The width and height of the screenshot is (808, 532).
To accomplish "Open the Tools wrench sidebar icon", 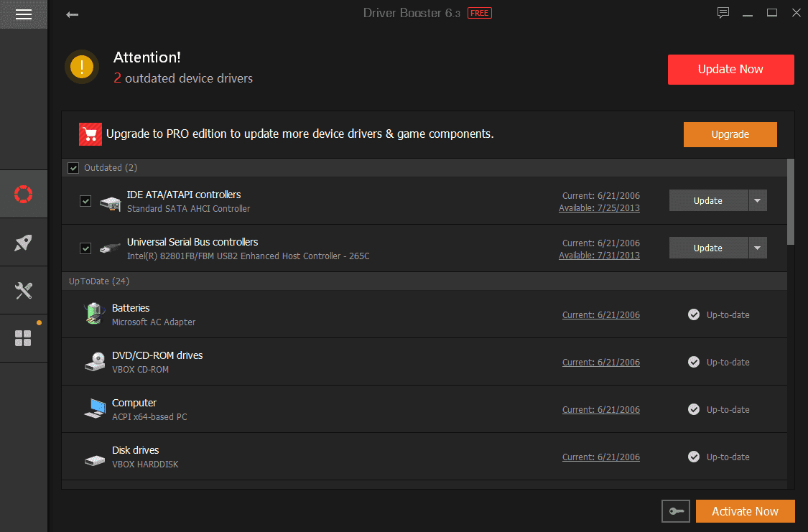I will point(23,291).
